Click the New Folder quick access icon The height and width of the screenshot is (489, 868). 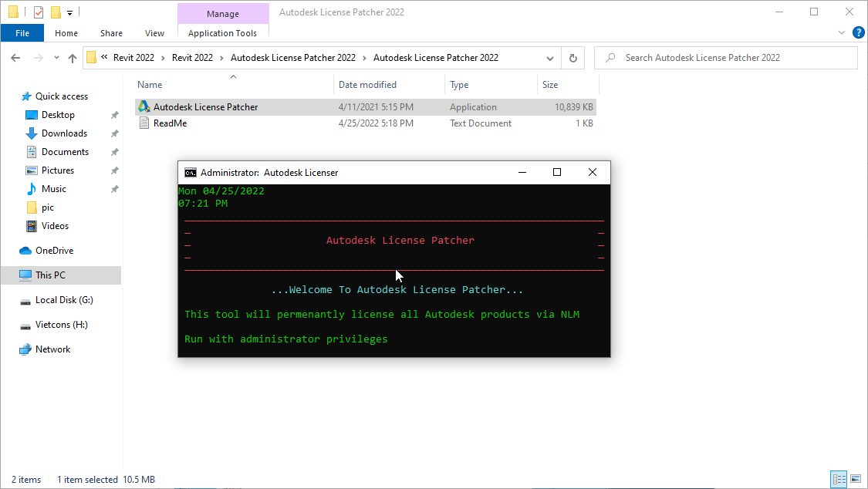coord(56,12)
